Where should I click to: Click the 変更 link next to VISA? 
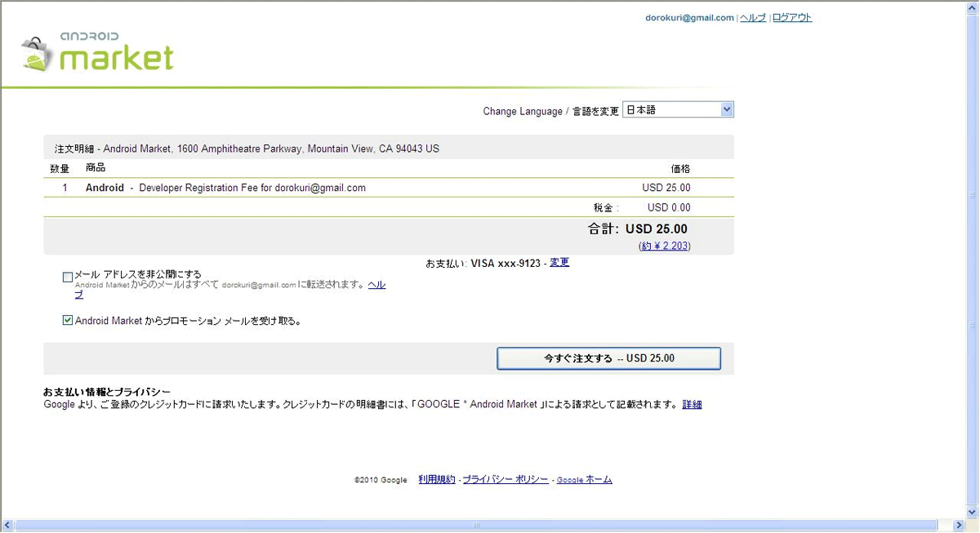coord(559,263)
